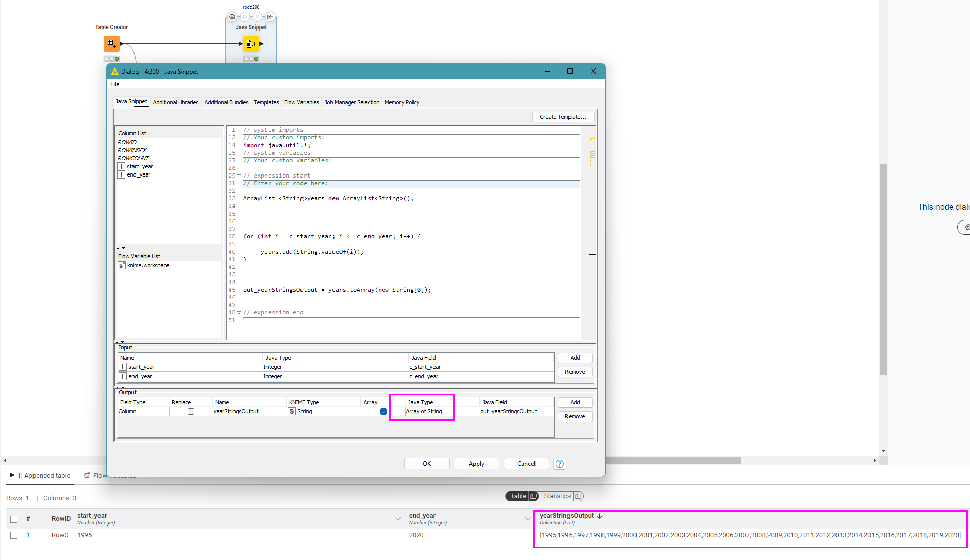Confirm dialog with OK button

pyautogui.click(x=427, y=464)
